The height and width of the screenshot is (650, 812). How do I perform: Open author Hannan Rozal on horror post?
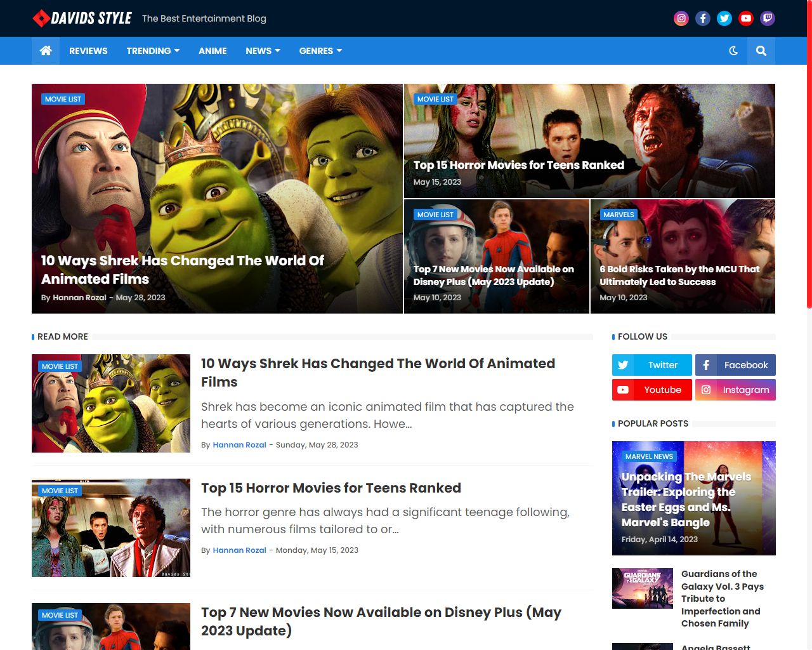pyautogui.click(x=239, y=550)
